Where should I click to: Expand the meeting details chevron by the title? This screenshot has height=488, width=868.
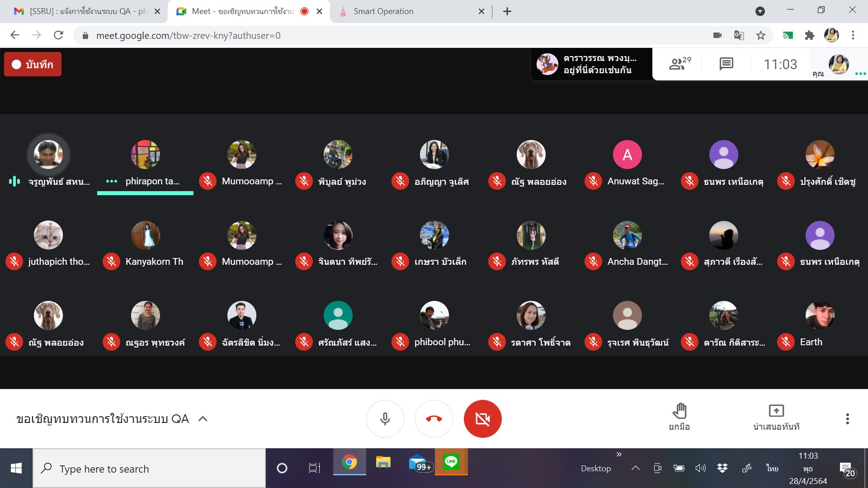(203, 419)
